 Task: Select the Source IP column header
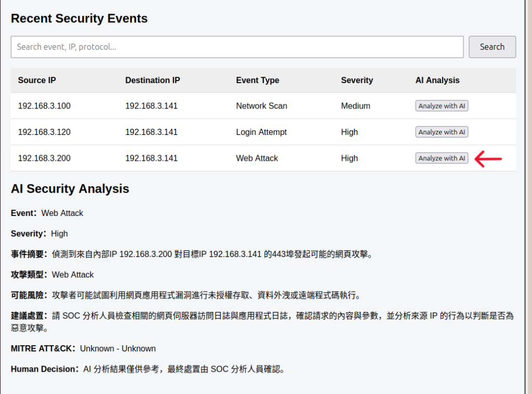(x=37, y=80)
